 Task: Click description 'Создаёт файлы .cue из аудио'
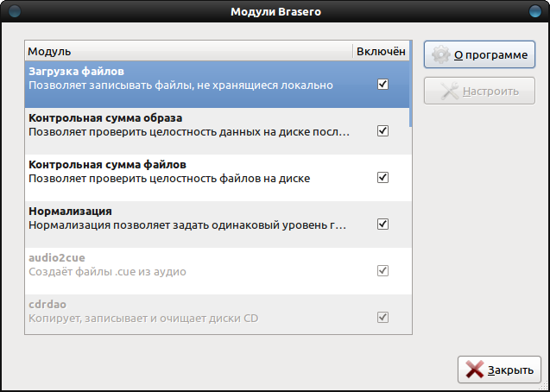click(107, 272)
